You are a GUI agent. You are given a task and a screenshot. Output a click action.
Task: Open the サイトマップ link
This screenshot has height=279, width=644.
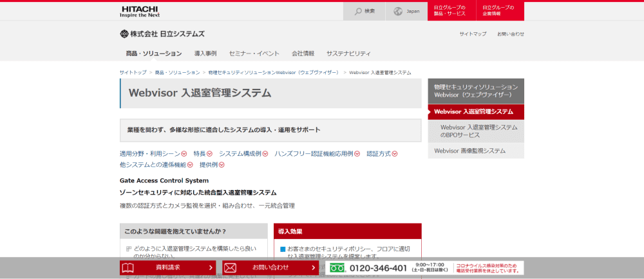[473, 34]
